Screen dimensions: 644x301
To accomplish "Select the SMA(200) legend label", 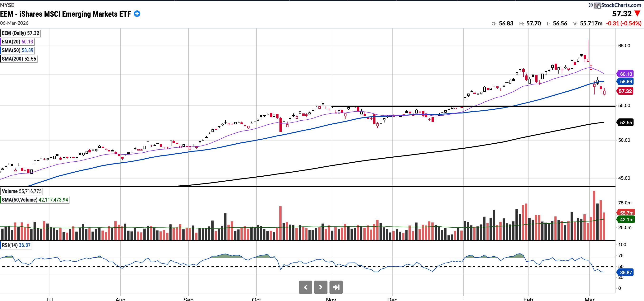I will [x=19, y=59].
